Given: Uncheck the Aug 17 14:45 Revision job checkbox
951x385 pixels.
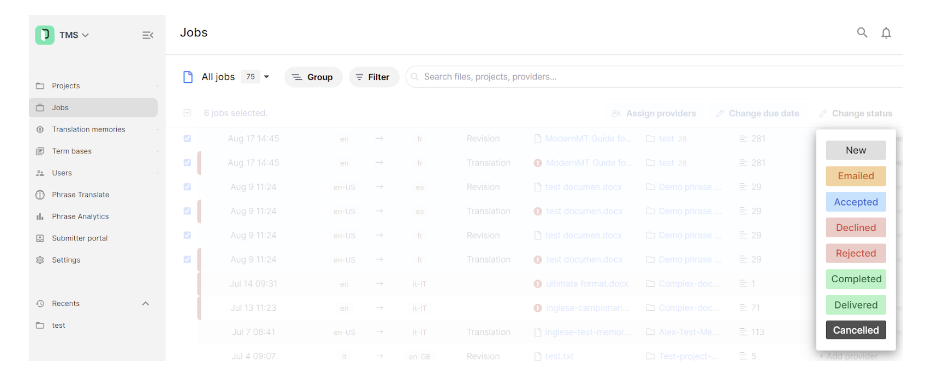Looking at the screenshot, I should 187,138.
